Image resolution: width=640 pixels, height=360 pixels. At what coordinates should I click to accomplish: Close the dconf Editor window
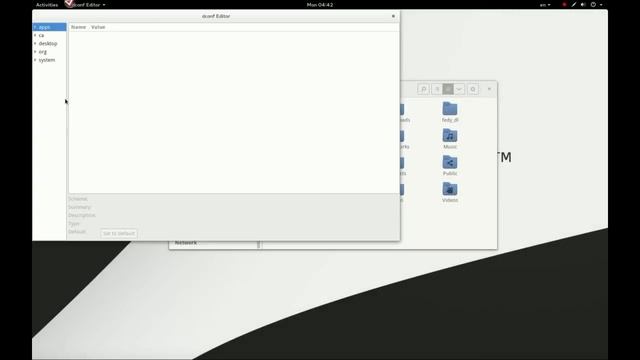click(393, 16)
